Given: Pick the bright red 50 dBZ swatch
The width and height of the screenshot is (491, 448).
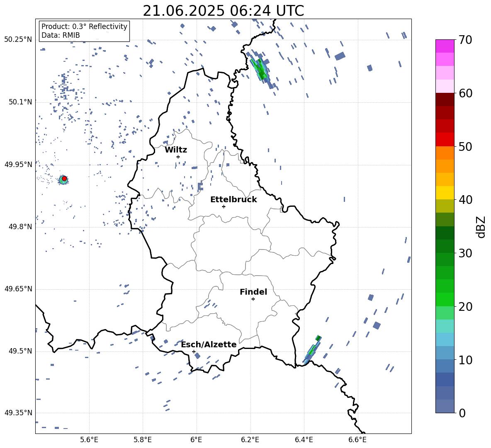Looking at the screenshot, I should click(x=445, y=140).
